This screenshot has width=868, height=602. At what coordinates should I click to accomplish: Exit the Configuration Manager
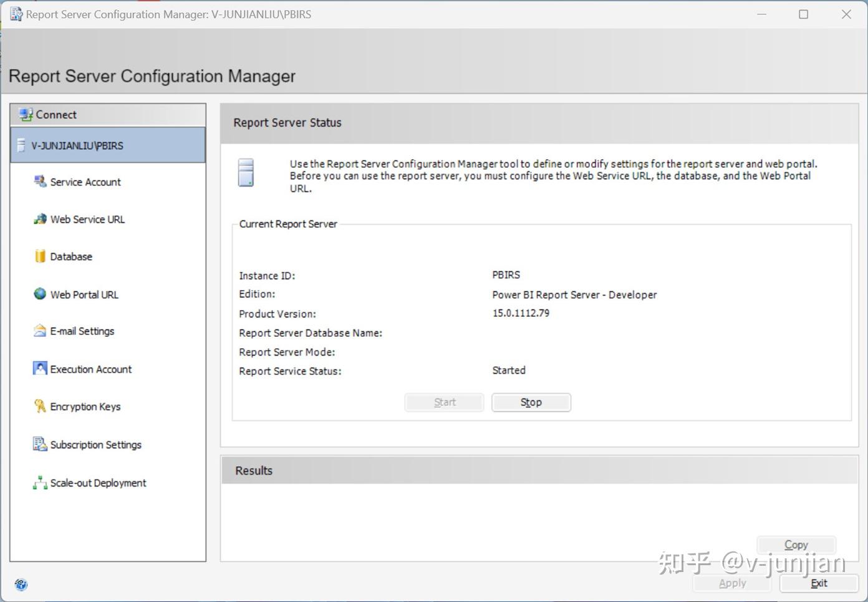tap(819, 583)
